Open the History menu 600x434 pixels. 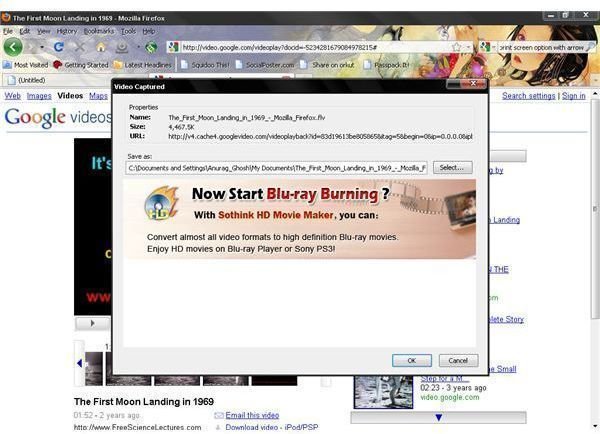(67, 31)
